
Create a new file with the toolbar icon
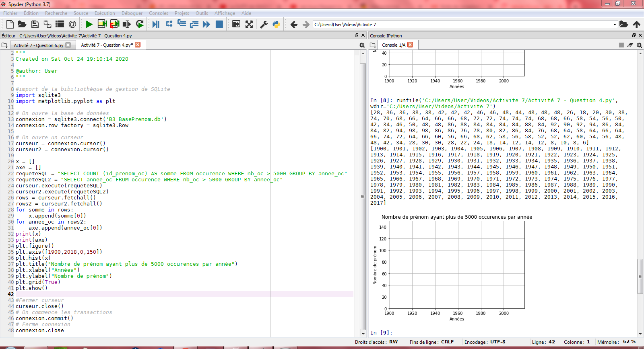10,24
